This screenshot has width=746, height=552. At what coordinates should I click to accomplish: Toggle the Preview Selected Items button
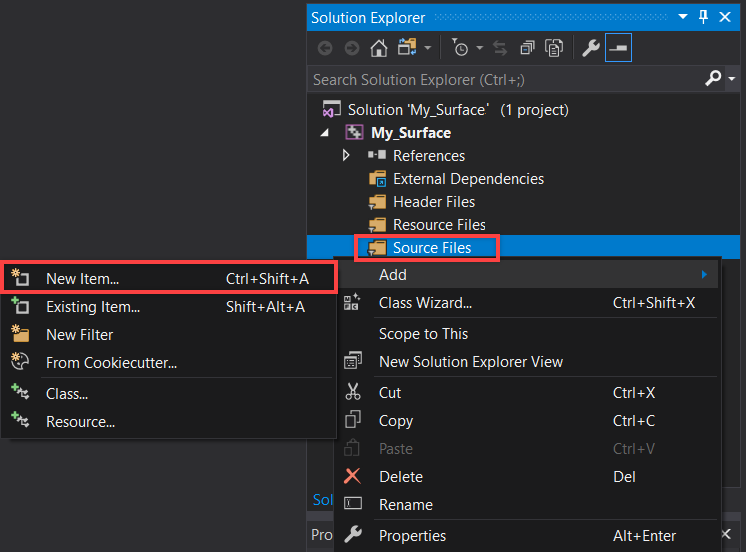pyautogui.click(x=618, y=48)
